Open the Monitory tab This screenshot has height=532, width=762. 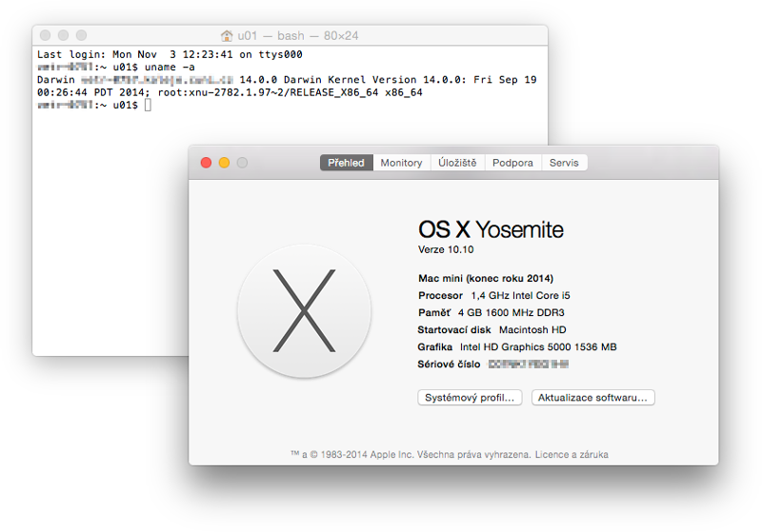(401, 163)
